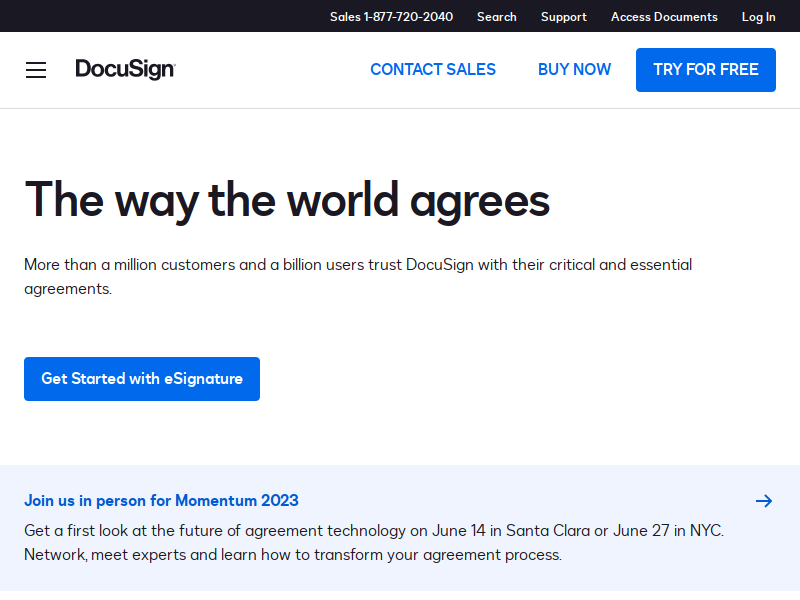This screenshot has width=800, height=600.
Task: Open Search in the top bar
Action: pos(496,17)
